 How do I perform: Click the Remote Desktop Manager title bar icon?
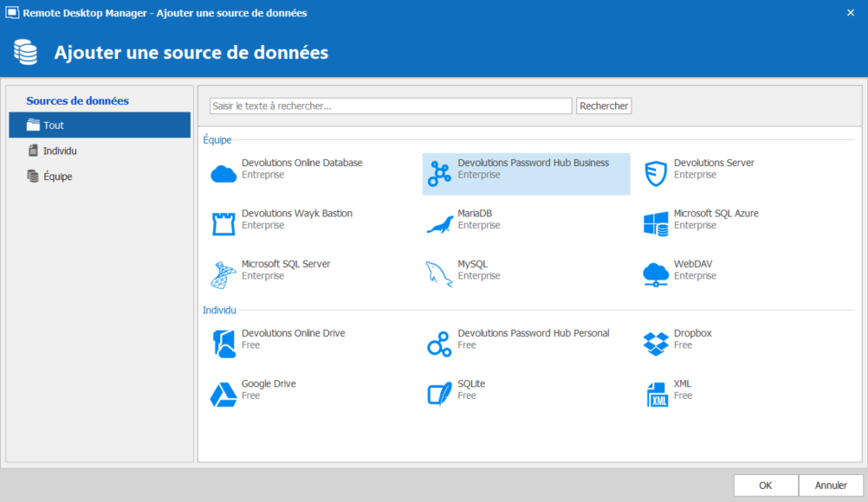point(11,13)
